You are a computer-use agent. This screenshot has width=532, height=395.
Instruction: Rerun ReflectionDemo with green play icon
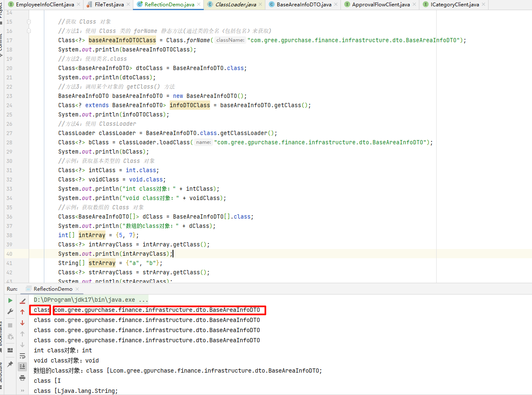pyautogui.click(x=10, y=300)
